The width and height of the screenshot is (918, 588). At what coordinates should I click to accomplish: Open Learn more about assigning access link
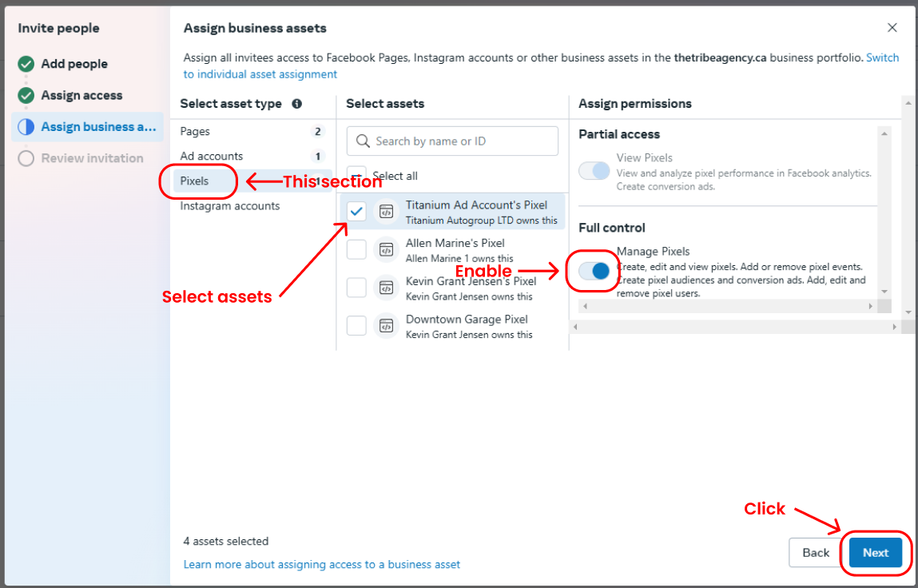click(322, 565)
